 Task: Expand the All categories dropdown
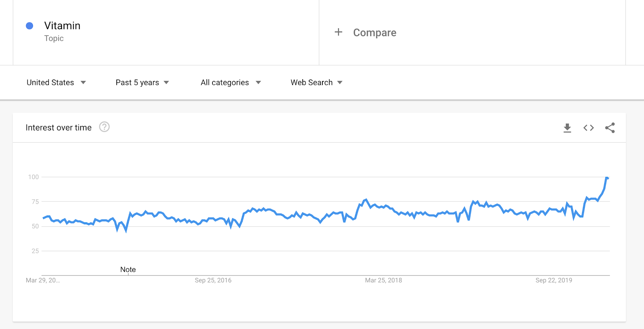pyautogui.click(x=231, y=83)
